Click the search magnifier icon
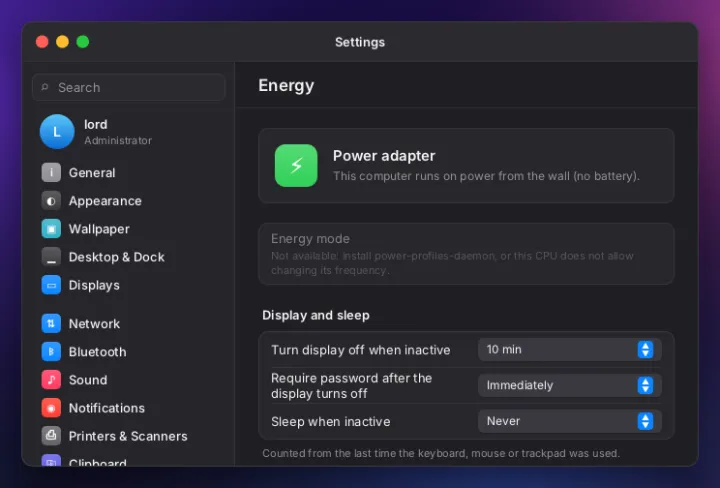 point(45,87)
